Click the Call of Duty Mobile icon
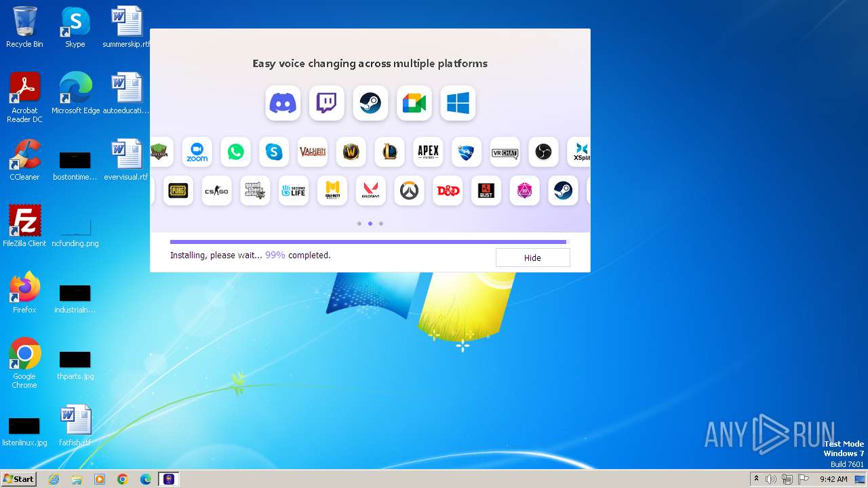Image resolution: width=868 pixels, height=488 pixels. [x=332, y=191]
